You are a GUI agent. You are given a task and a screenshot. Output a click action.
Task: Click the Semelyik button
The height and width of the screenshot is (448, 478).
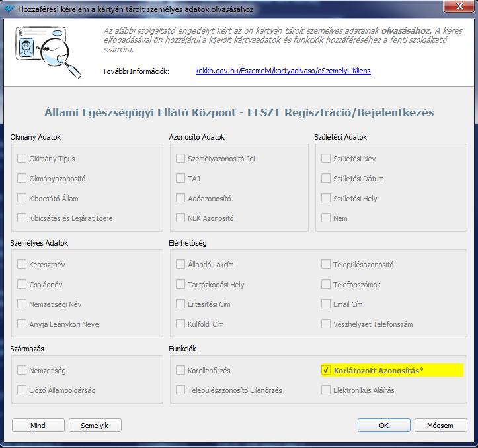(x=95, y=425)
